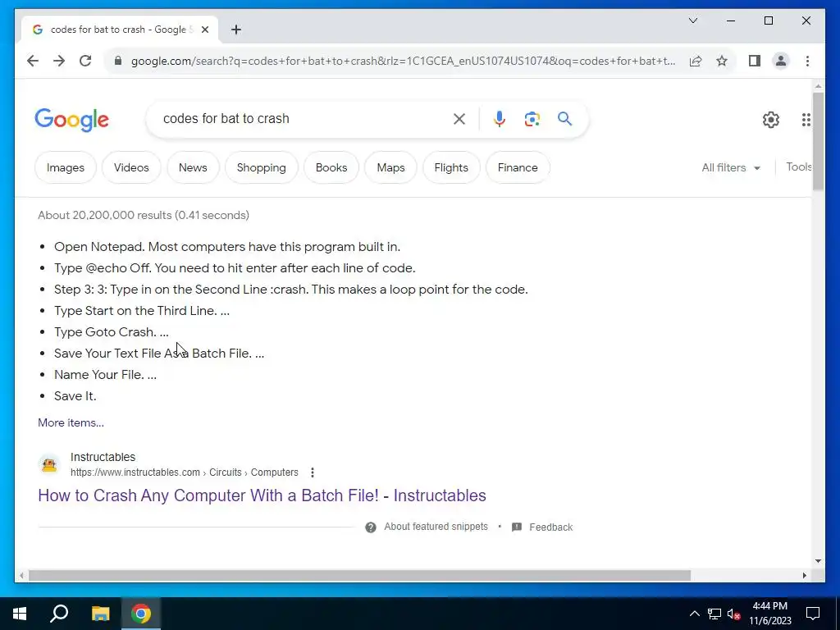
Task: Focus the Chrome address bar URL
Action: pos(403,61)
